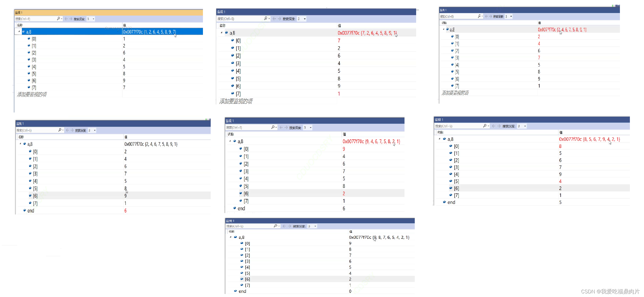The height and width of the screenshot is (297, 644).
Task: Collapse a,8 node in {9,8,7,6...} window
Action: (231, 237)
